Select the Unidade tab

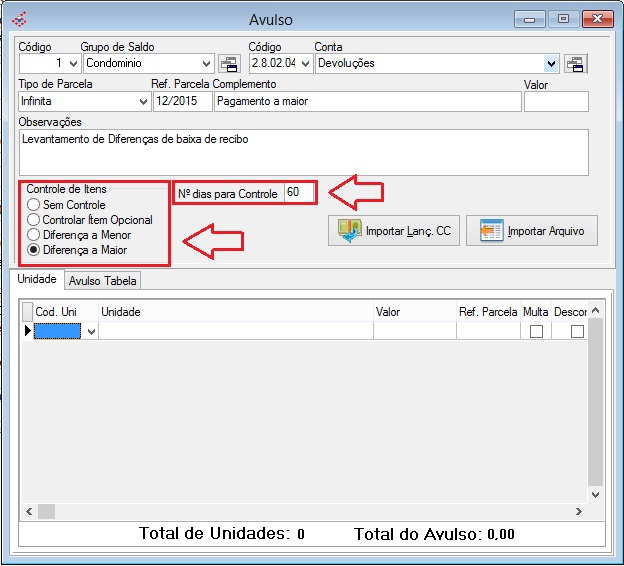(x=36, y=280)
